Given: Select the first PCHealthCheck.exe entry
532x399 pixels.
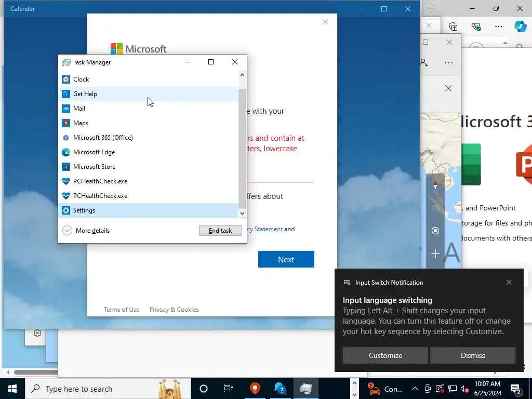Looking at the screenshot, I should 148,181.
